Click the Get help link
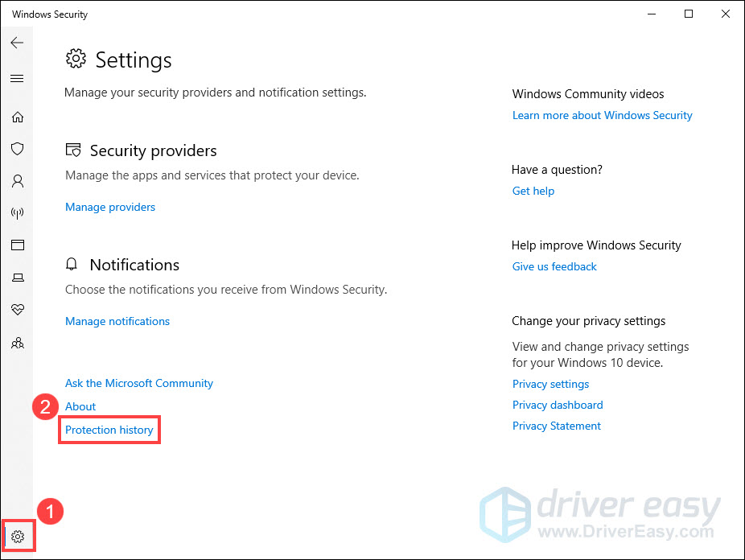The height and width of the screenshot is (560, 745). (x=533, y=191)
